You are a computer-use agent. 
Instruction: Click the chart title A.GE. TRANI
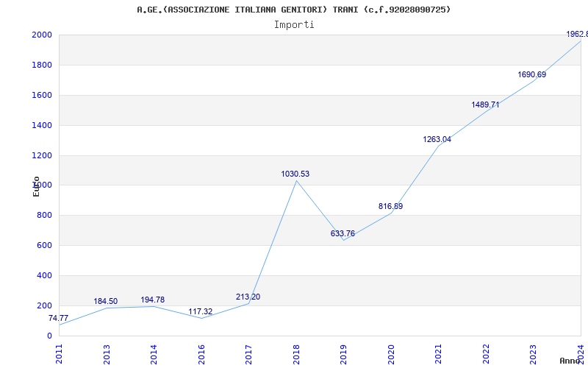(x=293, y=10)
